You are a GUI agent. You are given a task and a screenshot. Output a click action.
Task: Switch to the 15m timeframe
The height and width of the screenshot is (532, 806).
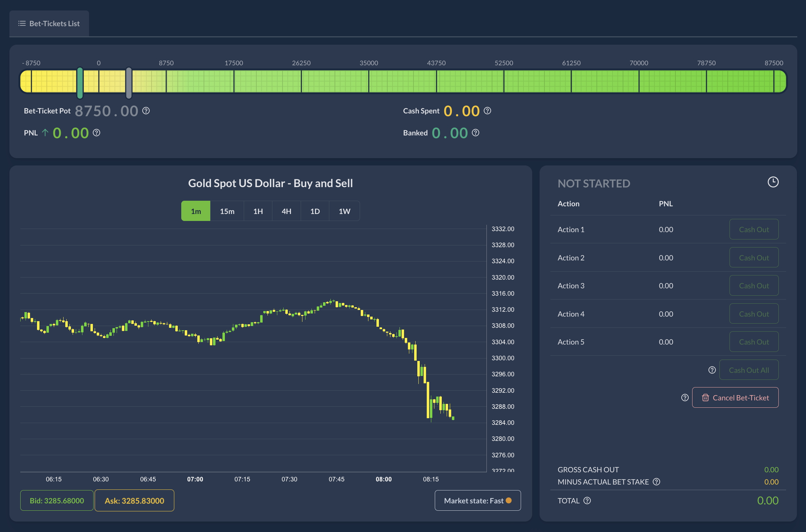click(227, 211)
